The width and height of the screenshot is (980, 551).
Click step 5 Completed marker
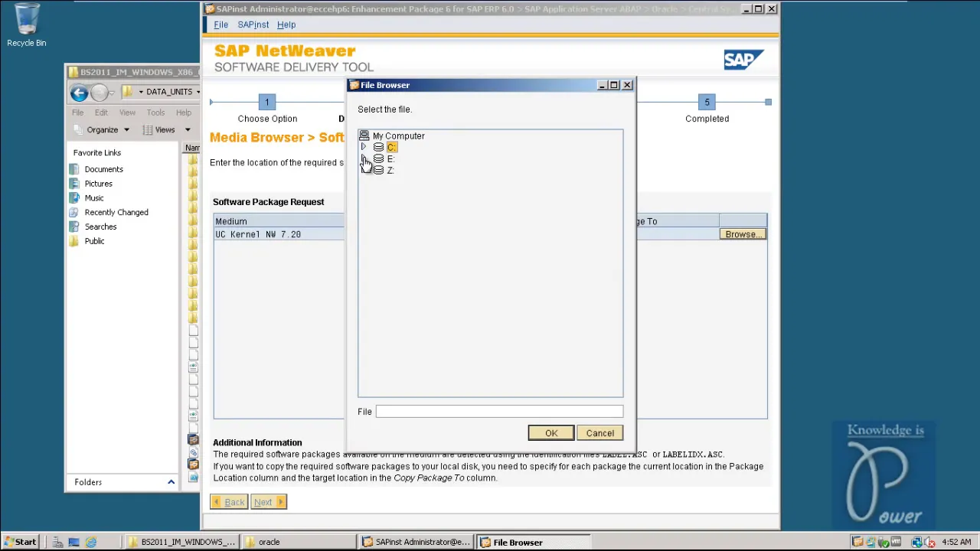707,102
